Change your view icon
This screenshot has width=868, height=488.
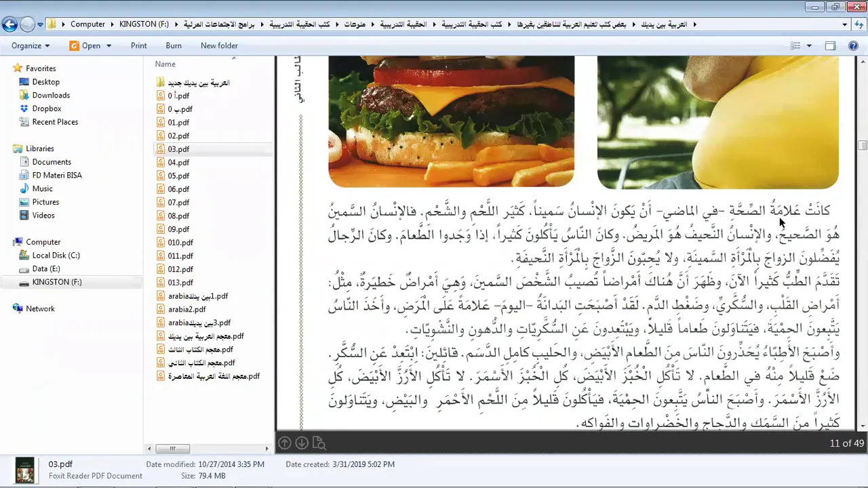[x=795, y=45]
